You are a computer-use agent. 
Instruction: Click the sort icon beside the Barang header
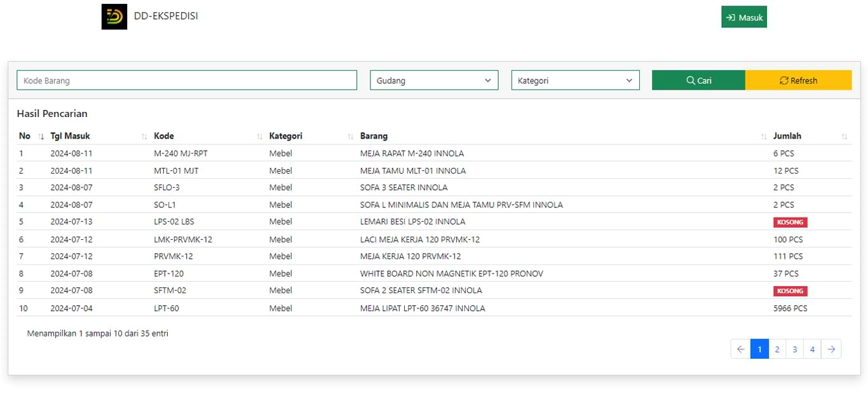(763, 136)
